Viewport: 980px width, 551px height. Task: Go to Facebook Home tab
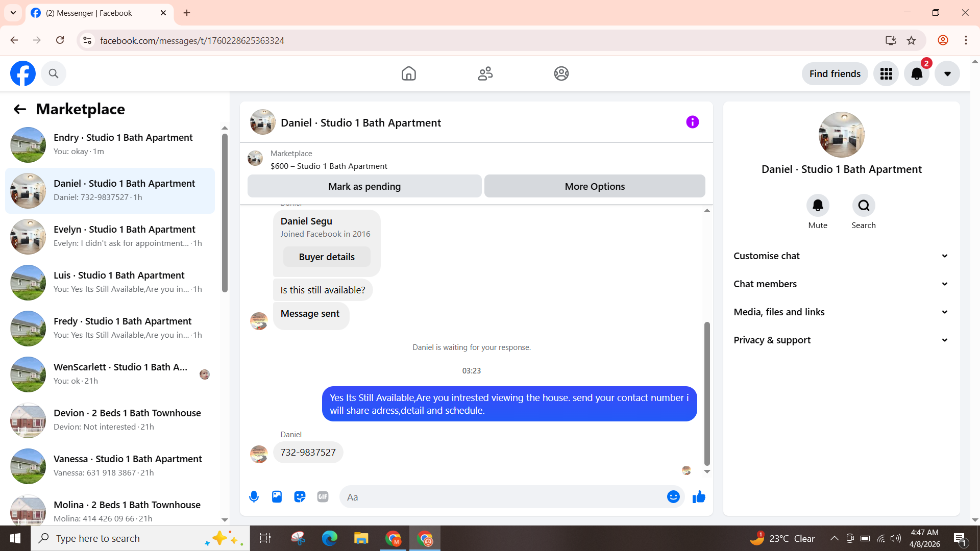[408, 74]
